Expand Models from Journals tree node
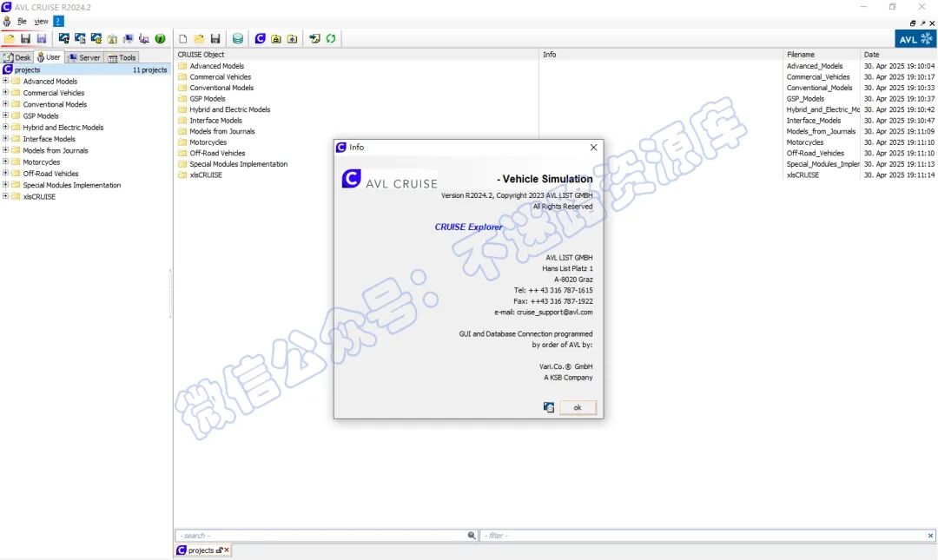This screenshot has height=560, width=938. point(5,150)
